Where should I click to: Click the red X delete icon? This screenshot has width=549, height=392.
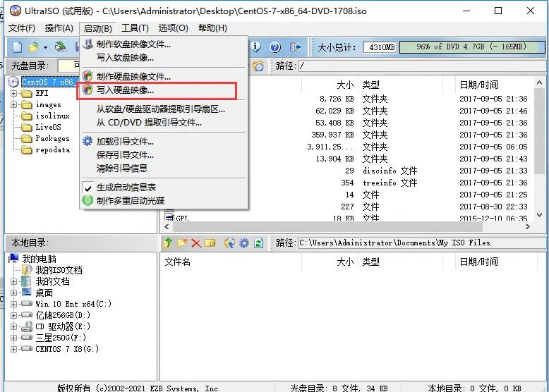click(x=196, y=243)
